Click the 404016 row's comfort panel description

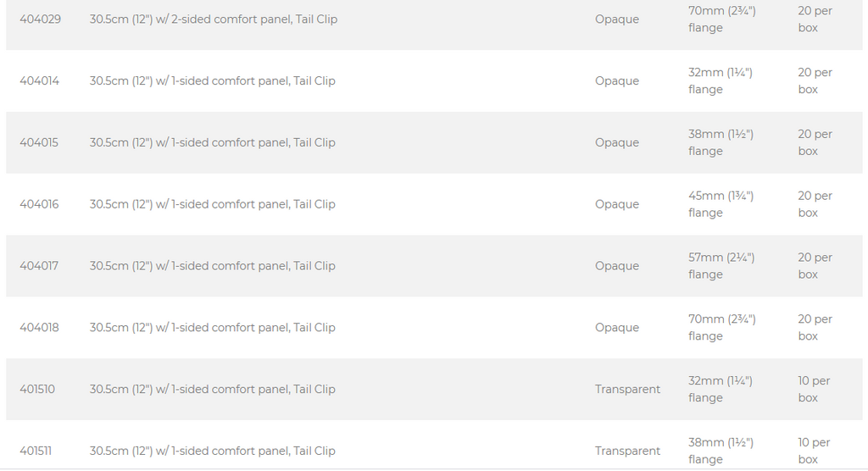pos(213,204)
